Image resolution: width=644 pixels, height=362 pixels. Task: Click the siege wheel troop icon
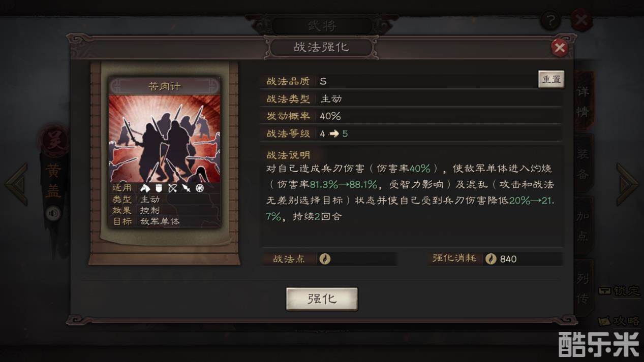[x=200, y=188]
